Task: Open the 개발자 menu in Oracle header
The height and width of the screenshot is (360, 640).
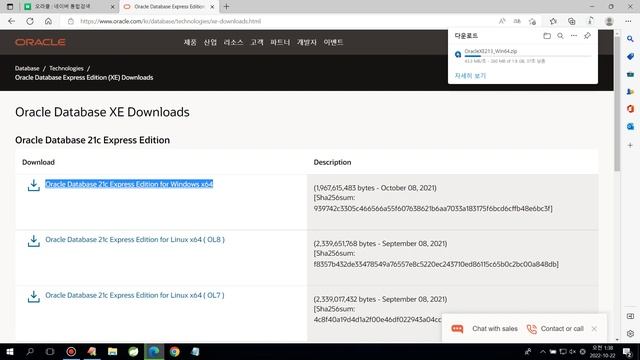Action: coord(307,42)
